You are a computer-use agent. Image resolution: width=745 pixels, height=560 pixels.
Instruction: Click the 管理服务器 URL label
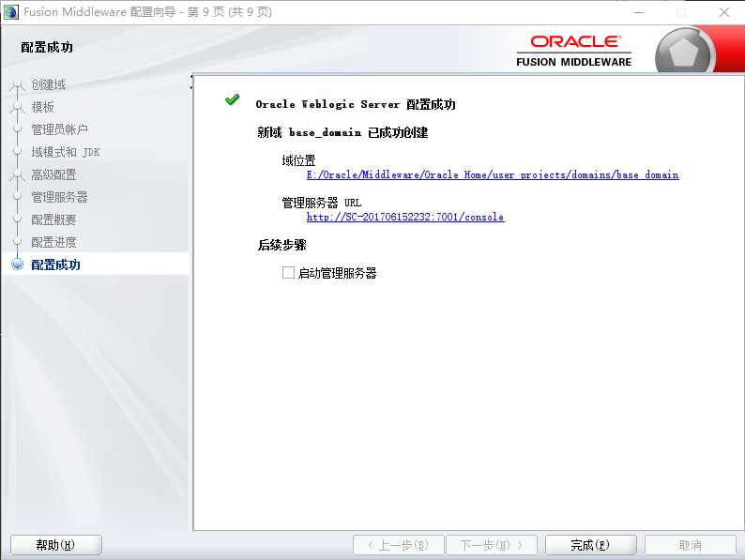click(322, 203)
